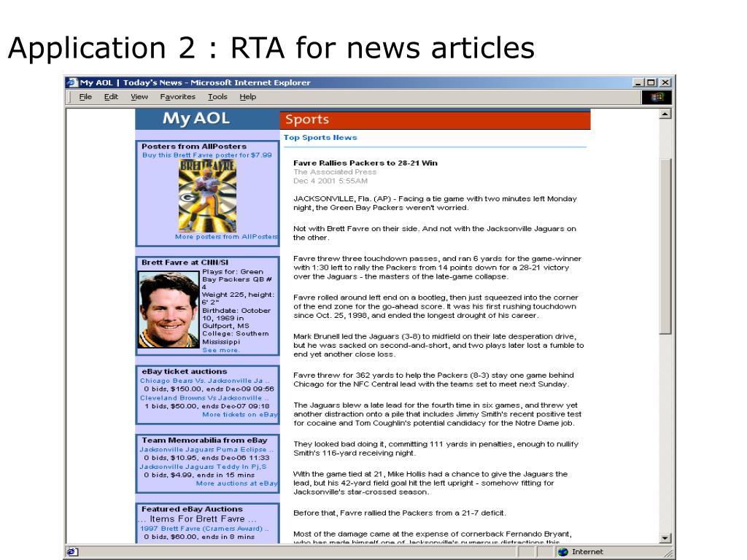Screen dimensions: 747x560
Task: Click 'The Associated Press' byline text
Action: tap(335, 172)
